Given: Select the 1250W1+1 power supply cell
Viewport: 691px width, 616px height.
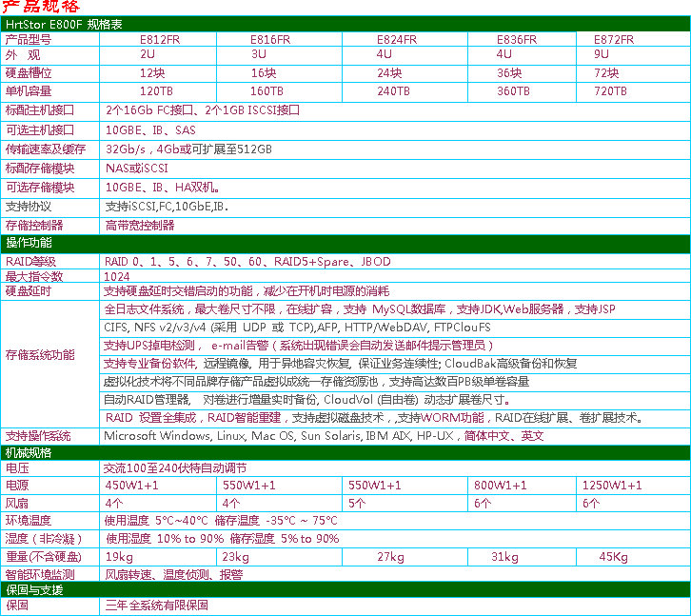Looking at the screenshot, I should point(612,486).
